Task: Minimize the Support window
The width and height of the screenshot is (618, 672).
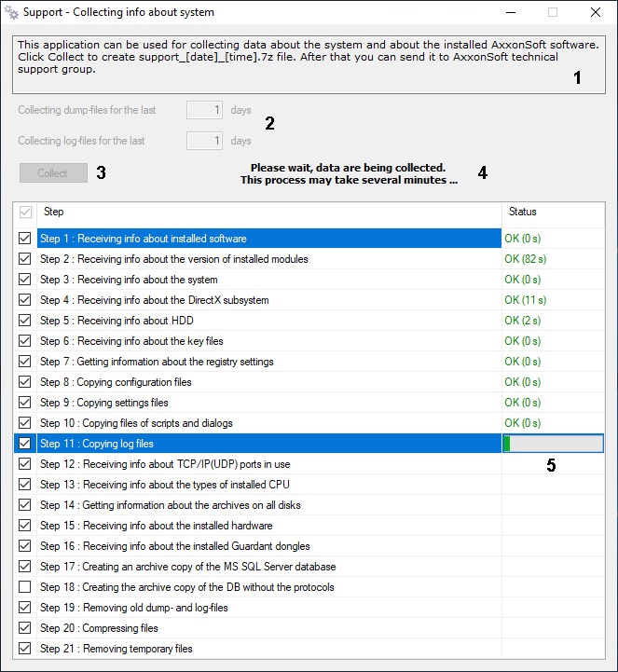Action: [x=511, y=12]
